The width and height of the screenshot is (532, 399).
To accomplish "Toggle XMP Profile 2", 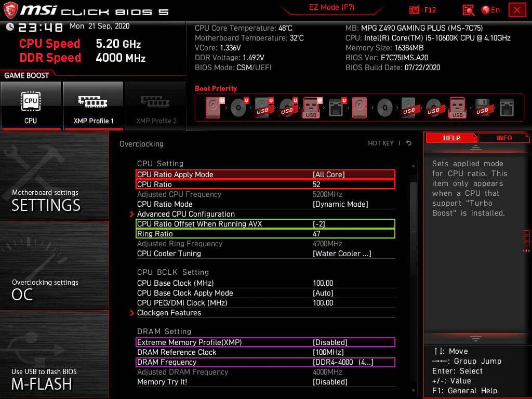I will point(156,106).
